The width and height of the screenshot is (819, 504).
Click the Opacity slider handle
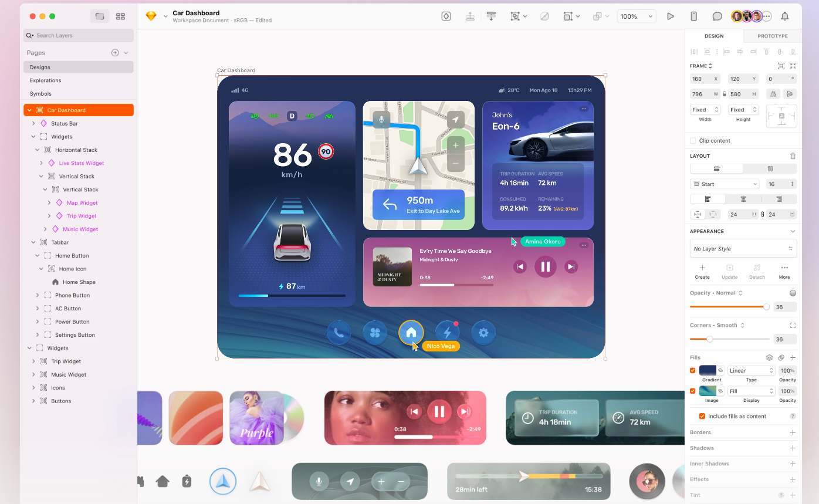point(766,307)
